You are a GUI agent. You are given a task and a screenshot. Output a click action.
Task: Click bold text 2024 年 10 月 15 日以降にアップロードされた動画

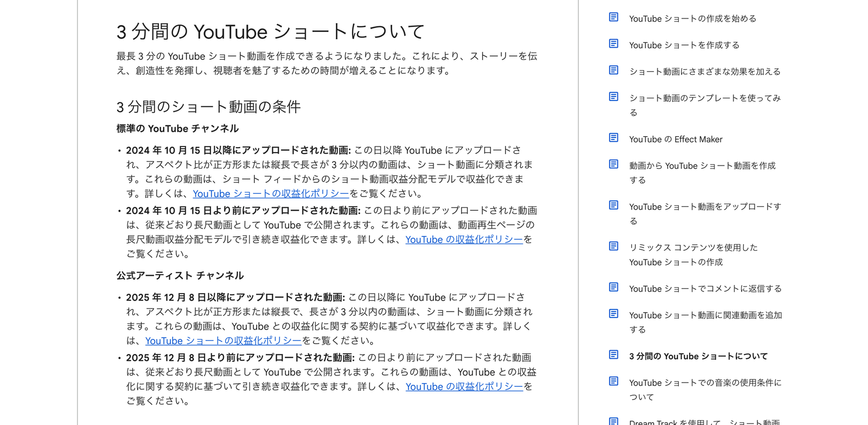pyautogui.click(x=238, y=150)
